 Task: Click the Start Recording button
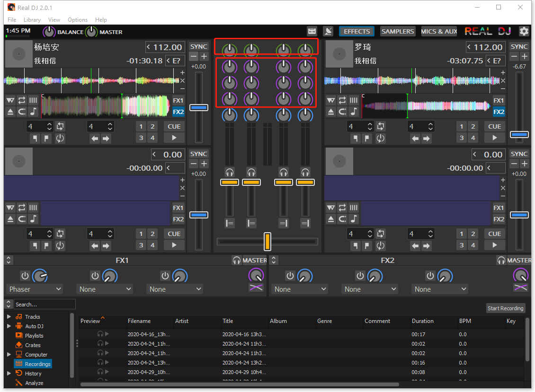pyautogui.click(x=506, y=308)
